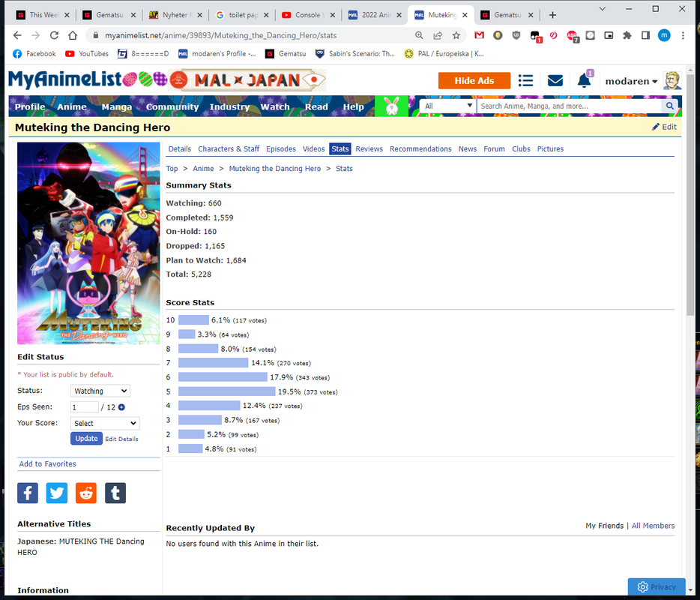Switch to Reviews tab
The height and width of the screenshot is (600, 700).
[369, 148]
